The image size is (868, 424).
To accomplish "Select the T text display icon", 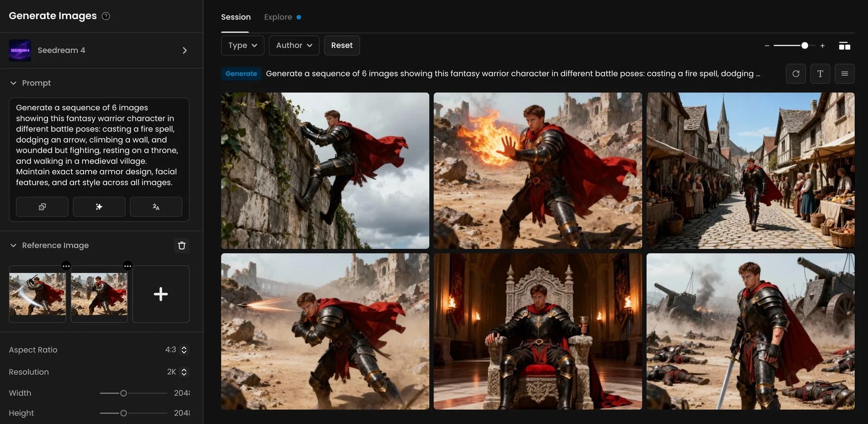I will click(x=820, y=73).
